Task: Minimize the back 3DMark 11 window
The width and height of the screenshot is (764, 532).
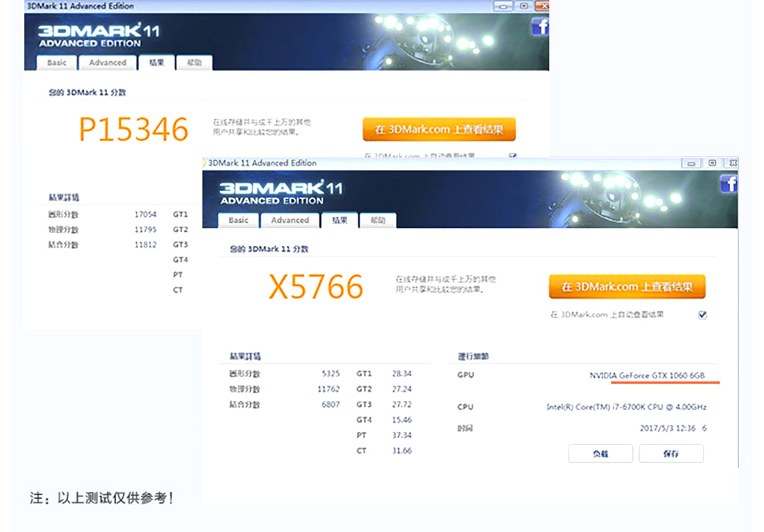Action: pos(503,6)
